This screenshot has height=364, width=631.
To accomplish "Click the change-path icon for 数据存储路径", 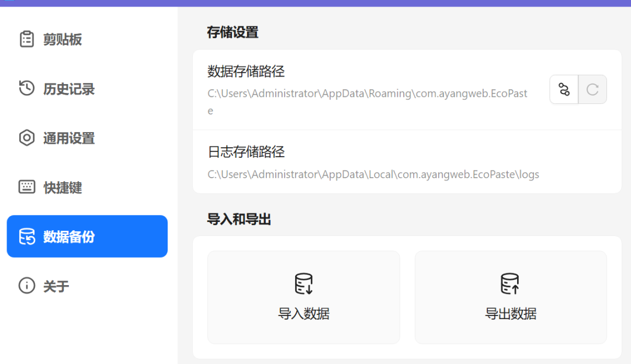I will pos(563,89).
